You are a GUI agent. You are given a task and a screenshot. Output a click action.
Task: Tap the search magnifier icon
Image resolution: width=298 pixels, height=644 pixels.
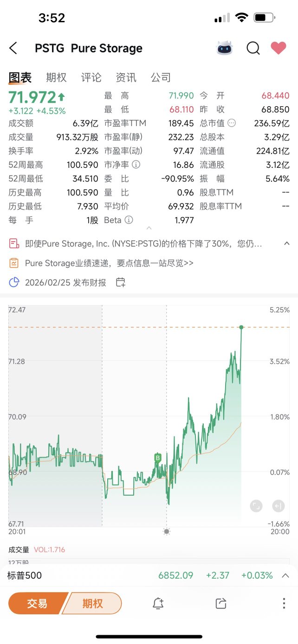pos(253,48)
